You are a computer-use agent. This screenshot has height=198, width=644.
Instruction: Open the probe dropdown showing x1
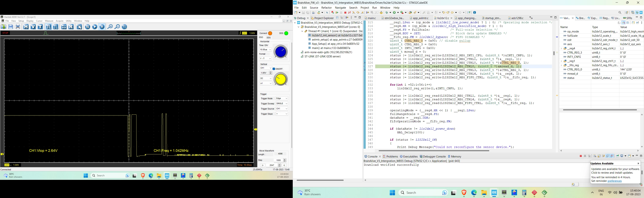tap(266, 83)
